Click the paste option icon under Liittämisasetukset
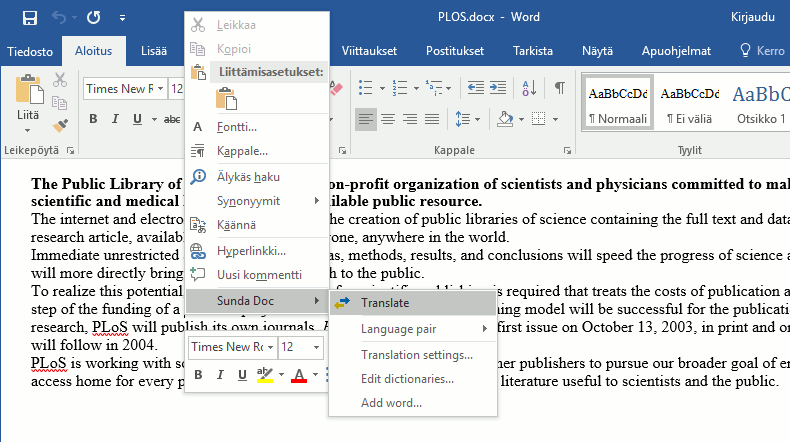The width and height of the screenshot is (790, 442). pyautogui.click(x=226, y=98)
